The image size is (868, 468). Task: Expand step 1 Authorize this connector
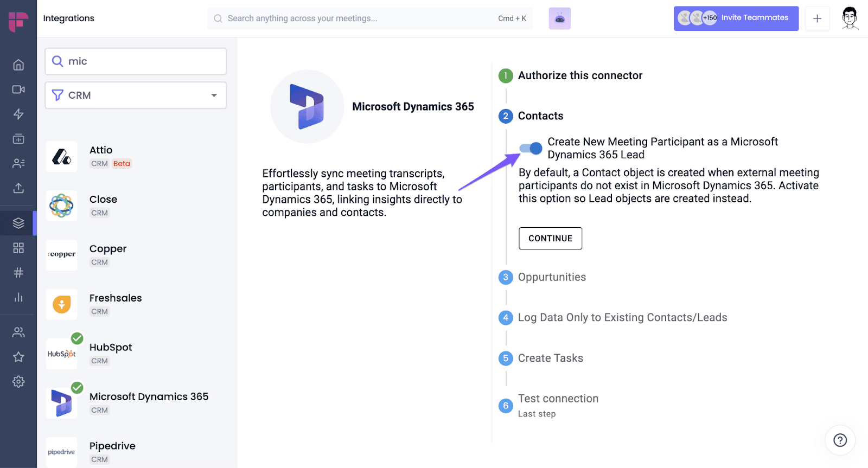[x=571, y=75]
